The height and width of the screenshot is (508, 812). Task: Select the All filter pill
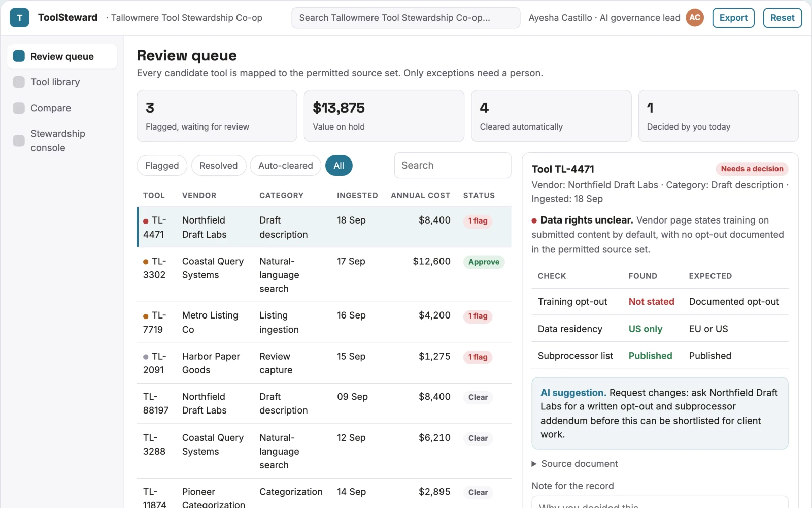pyautogui.click(x=339, y=166)
